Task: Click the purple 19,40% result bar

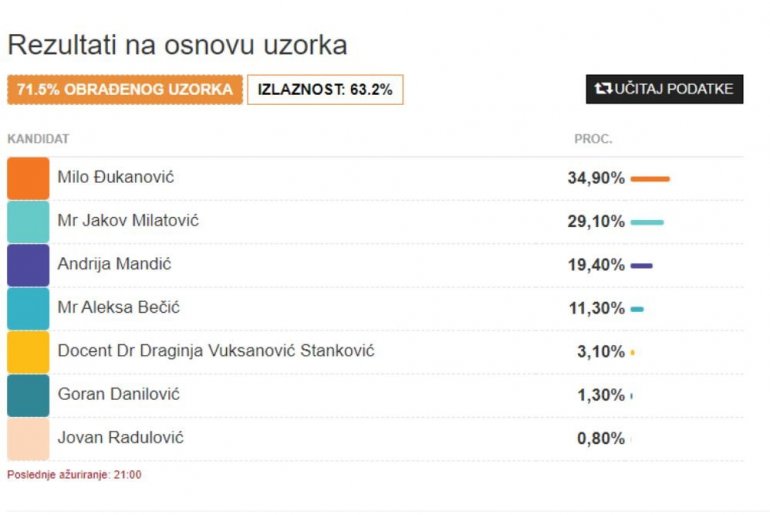Action: pyautogui.click(x=641, y=266)
